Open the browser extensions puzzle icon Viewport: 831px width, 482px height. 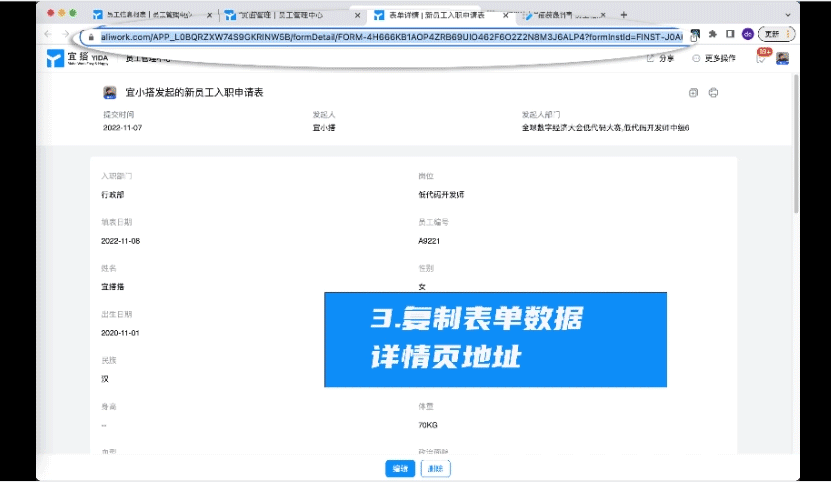[x=712, y=35]
